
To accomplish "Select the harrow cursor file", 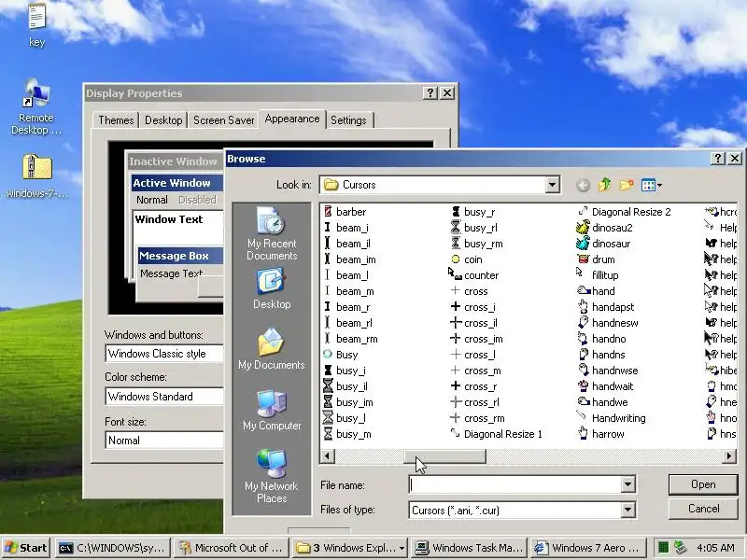I will (600, 434).
